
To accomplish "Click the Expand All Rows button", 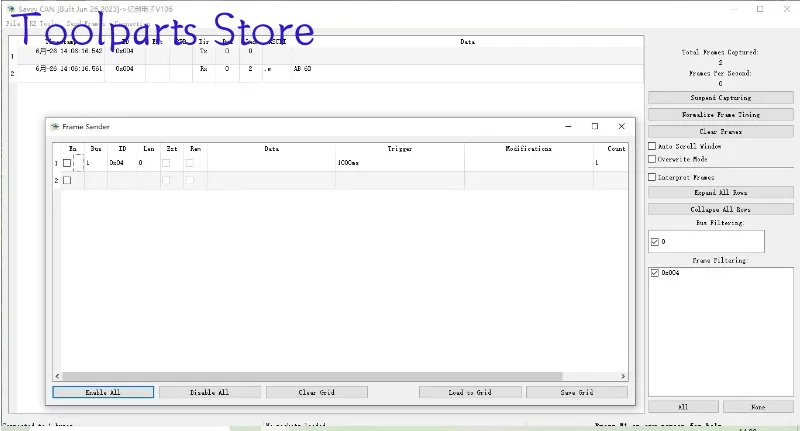I will (721, 193).
